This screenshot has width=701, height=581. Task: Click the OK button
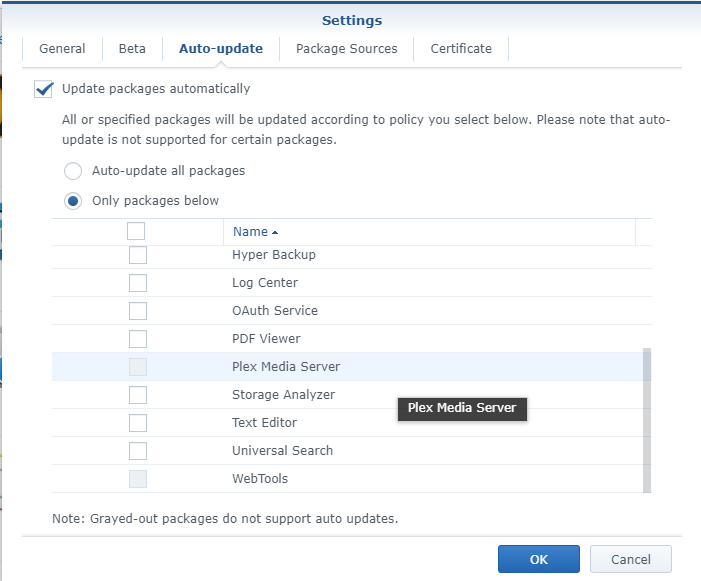click(539, 559)
